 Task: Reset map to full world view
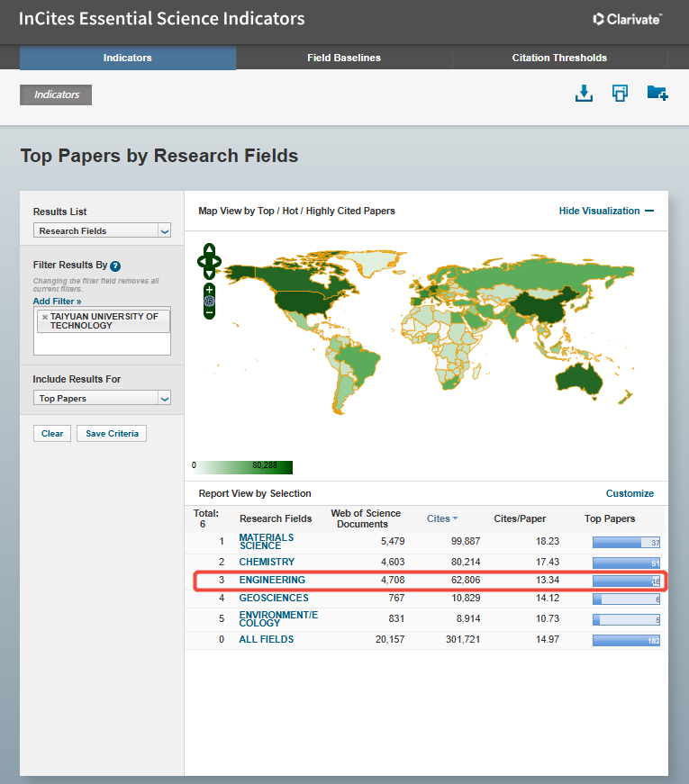tap(209, 301)
